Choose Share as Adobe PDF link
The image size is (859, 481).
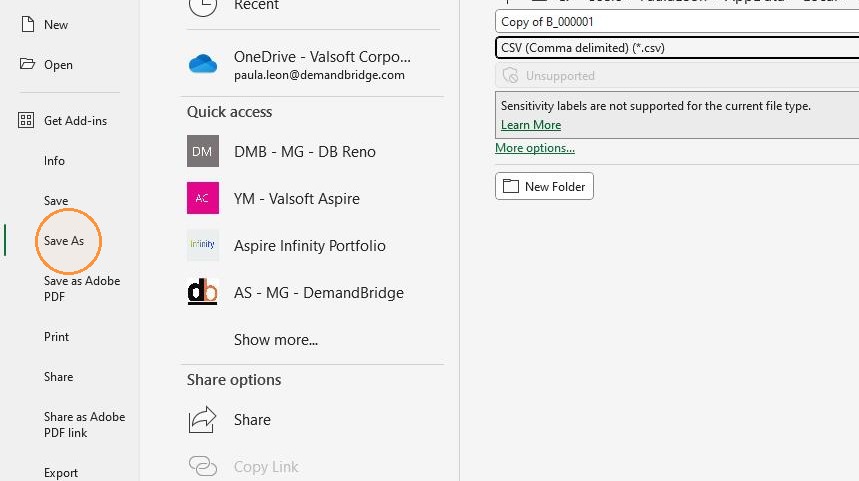pyautogui.click(x=84, y=425)
